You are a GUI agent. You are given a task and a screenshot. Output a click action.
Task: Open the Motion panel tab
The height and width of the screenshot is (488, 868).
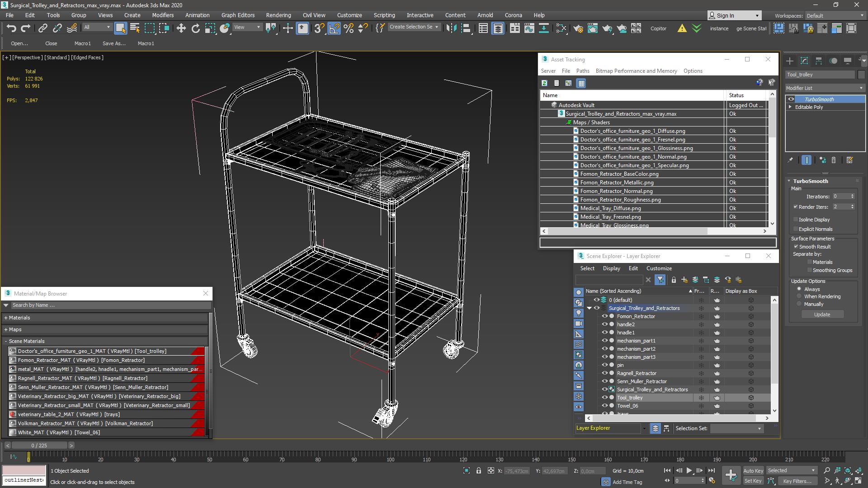[833, 61]
